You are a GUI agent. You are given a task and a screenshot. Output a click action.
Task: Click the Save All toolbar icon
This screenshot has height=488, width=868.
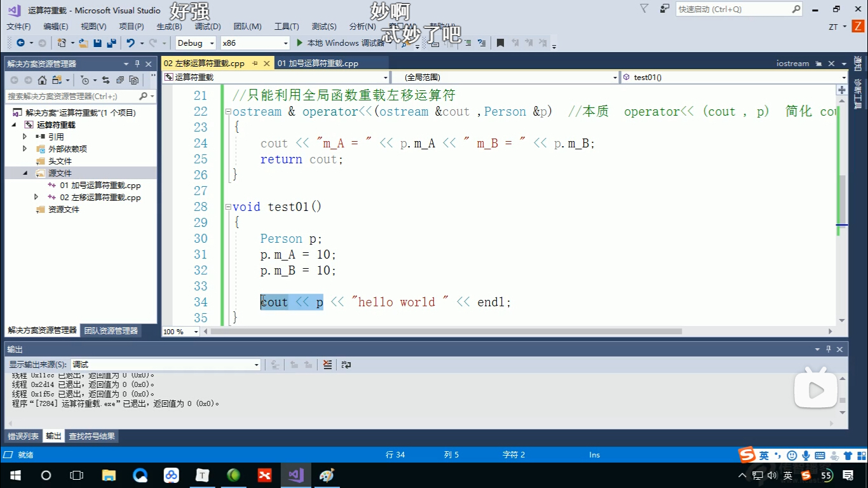(111, 43)
